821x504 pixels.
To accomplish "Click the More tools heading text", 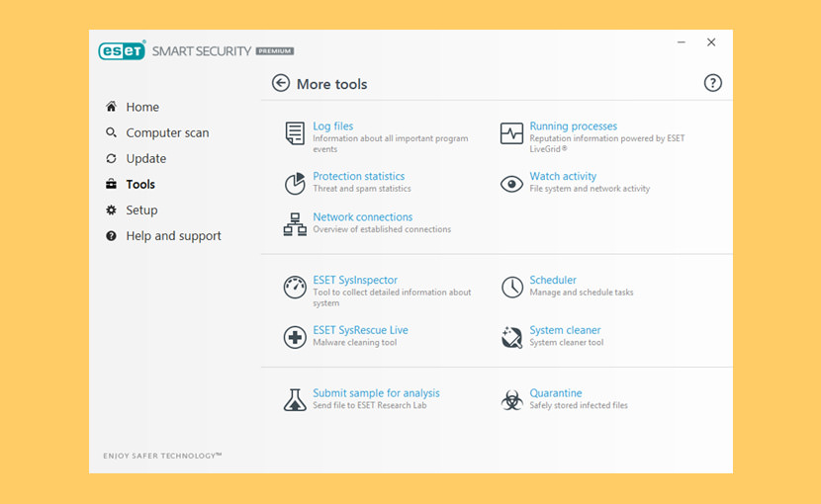I will [332, 84].
